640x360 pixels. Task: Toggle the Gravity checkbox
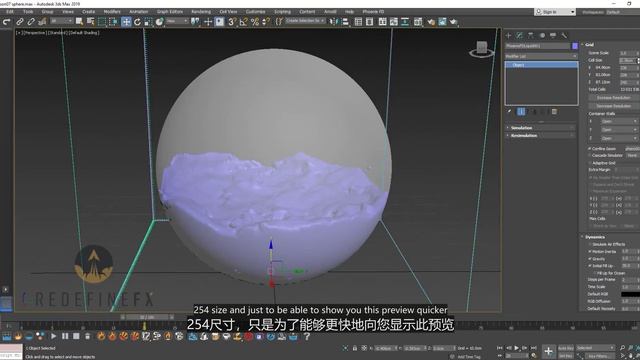(590, 259)
